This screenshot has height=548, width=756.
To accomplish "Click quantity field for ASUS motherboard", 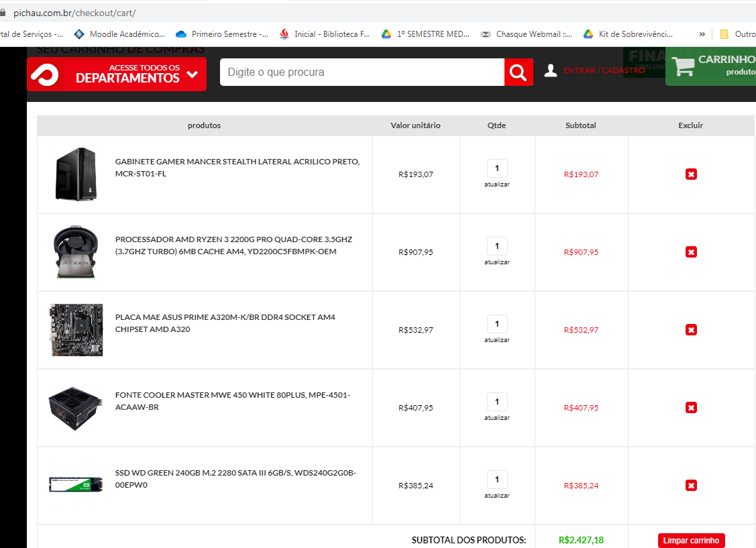I will coord(497,324).
